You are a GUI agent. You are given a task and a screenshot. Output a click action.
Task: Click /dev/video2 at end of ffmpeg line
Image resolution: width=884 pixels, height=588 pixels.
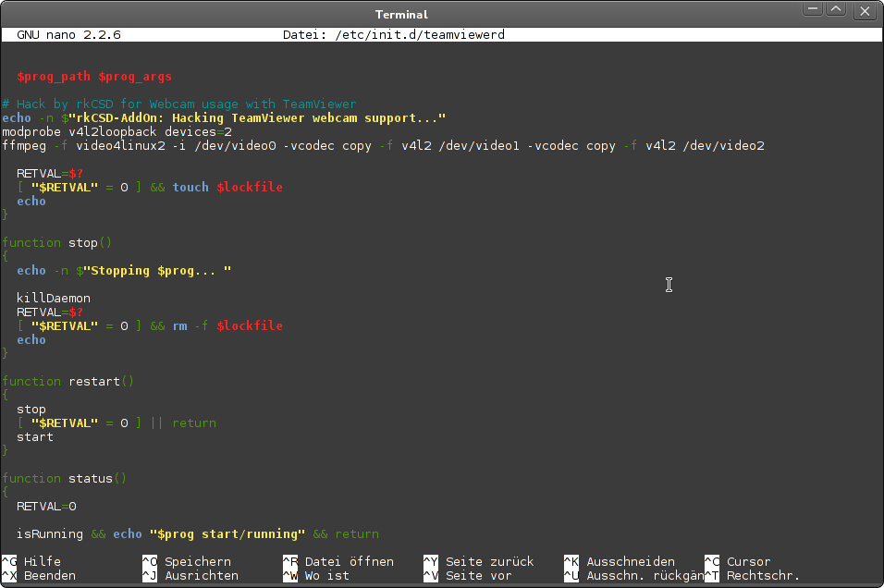(723, 146)
